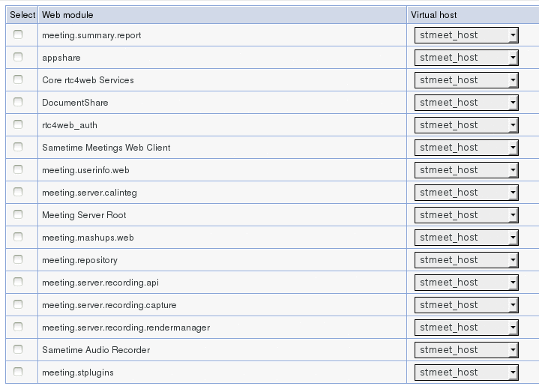
Task: Check the Sametime Audio Recorder row
Action: tap(18, 349)
